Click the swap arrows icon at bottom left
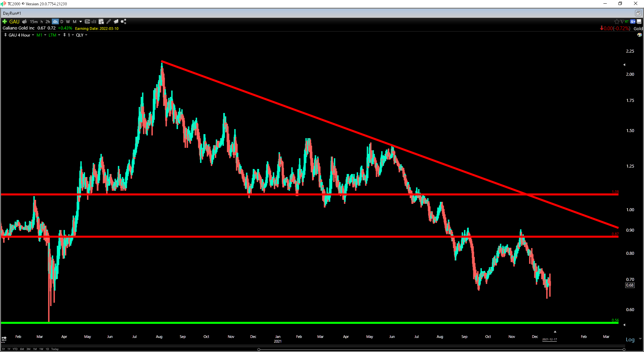 pyautogui.click(x=4, y=339)
